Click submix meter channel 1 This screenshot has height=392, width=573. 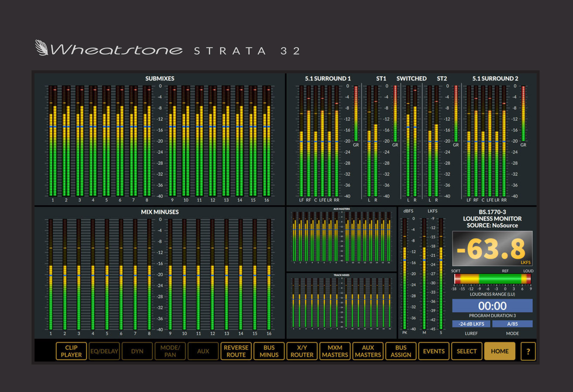53,141
